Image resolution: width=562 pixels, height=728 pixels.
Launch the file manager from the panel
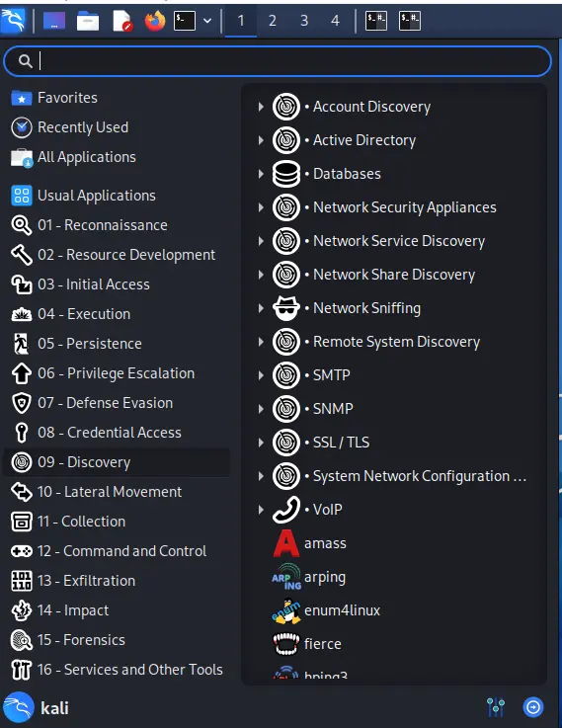88,21
